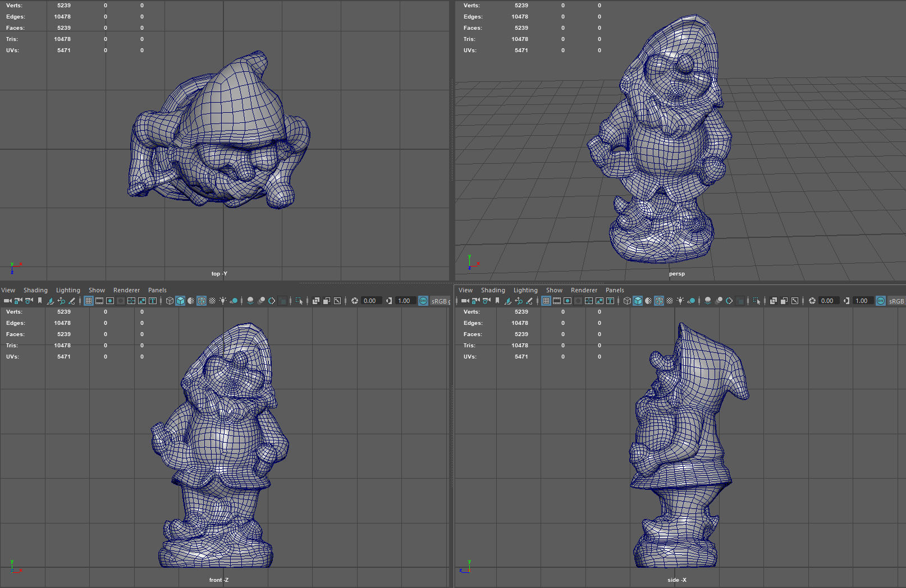
Task: Click Grease Pencil icon in front panel
Action: click(x=72, y=301)
